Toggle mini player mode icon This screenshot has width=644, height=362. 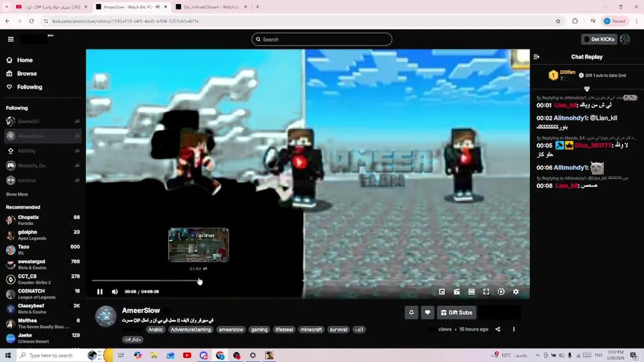tap(442, 292)
